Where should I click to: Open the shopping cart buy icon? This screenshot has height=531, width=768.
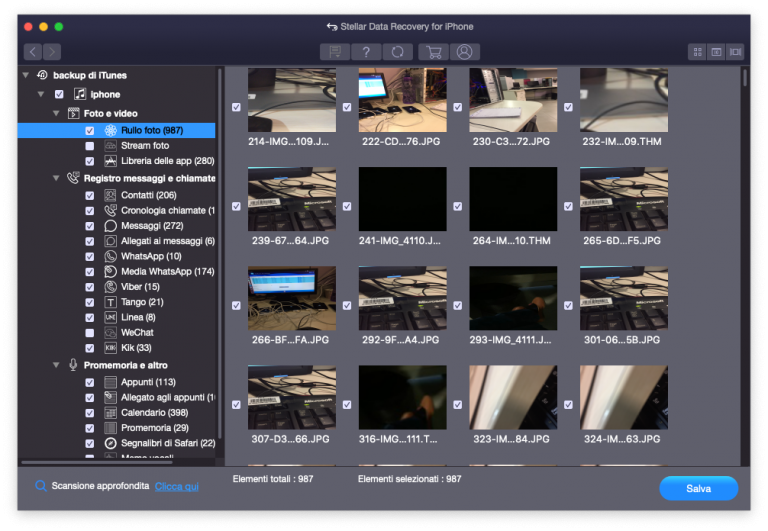coord(433,51)
